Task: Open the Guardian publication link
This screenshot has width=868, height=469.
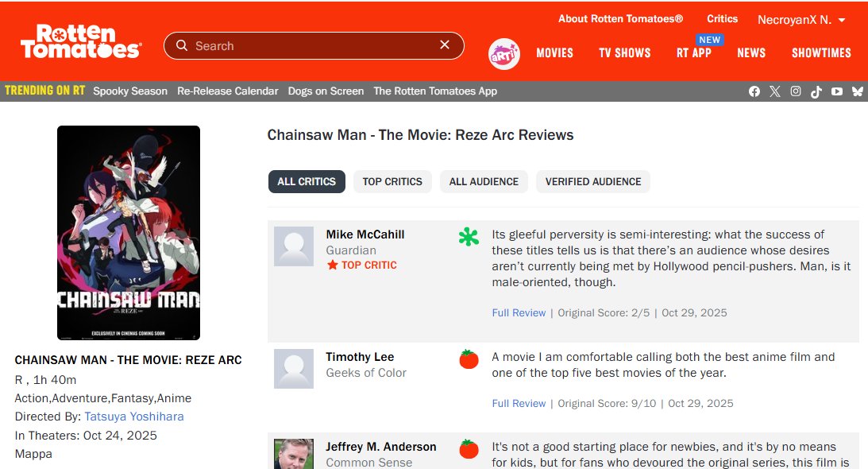Action: click(x=351, y=250)
